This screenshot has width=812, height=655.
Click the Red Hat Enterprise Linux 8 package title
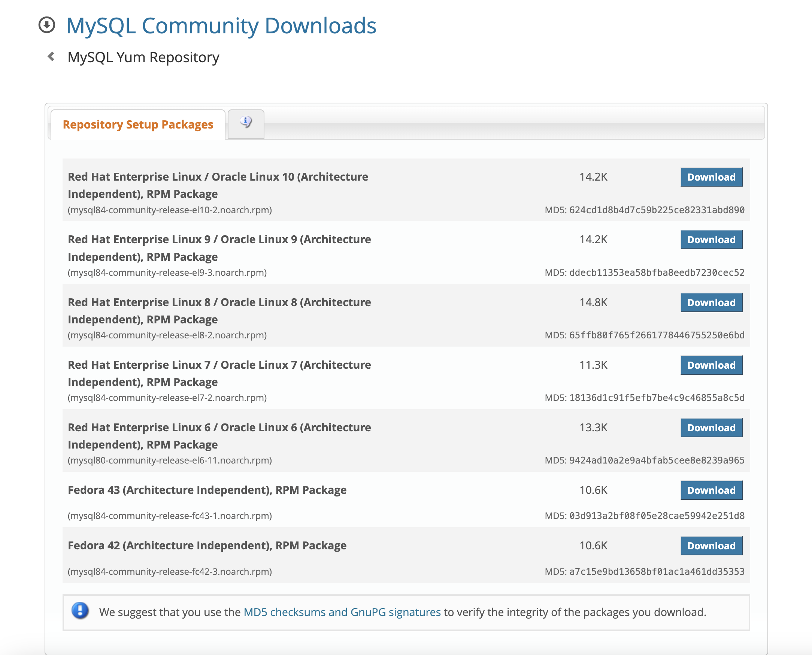(x=219, y=311)
